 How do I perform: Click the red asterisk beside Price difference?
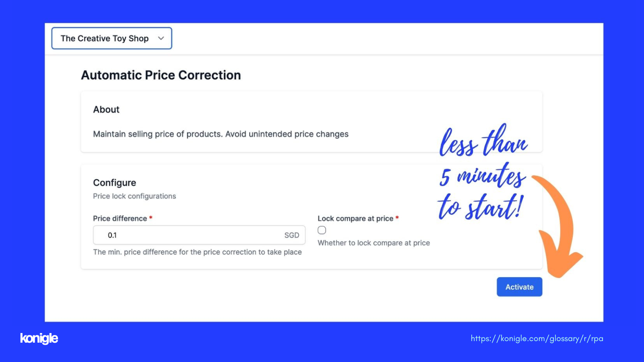pos(151,218)
